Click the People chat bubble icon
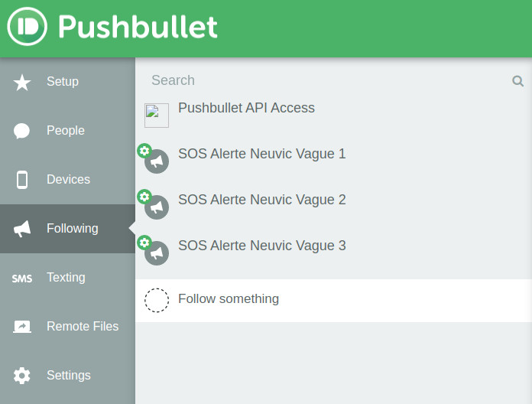The image size is (532, 404). coord(22,131)
